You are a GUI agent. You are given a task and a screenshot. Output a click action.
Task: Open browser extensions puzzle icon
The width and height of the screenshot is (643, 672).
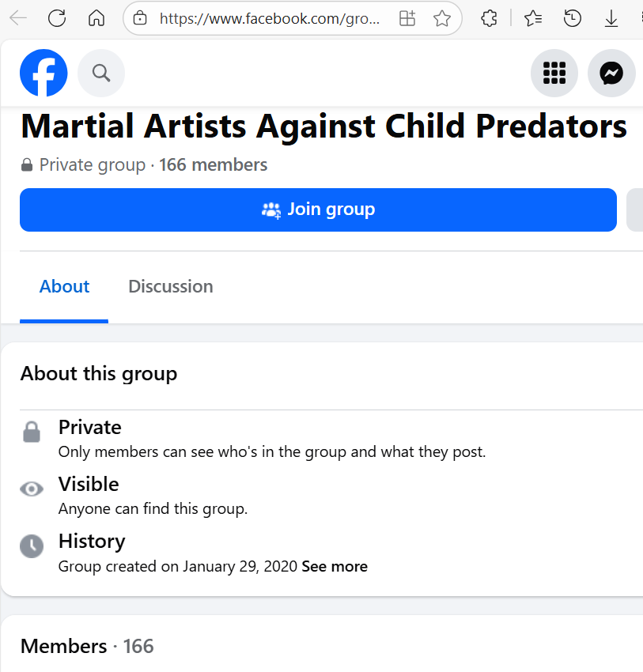tap(490, 18)
